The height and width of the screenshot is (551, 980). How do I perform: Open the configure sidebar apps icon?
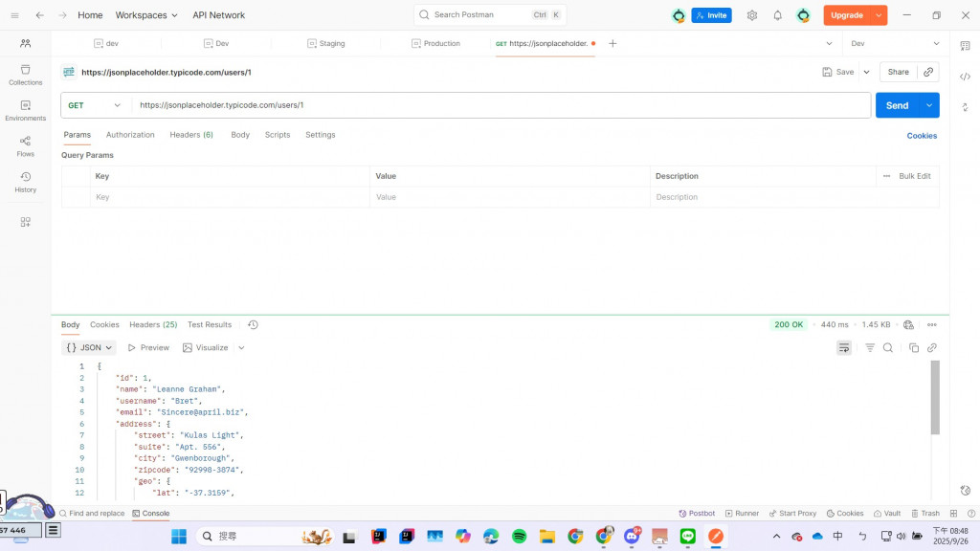coord(25,222)
